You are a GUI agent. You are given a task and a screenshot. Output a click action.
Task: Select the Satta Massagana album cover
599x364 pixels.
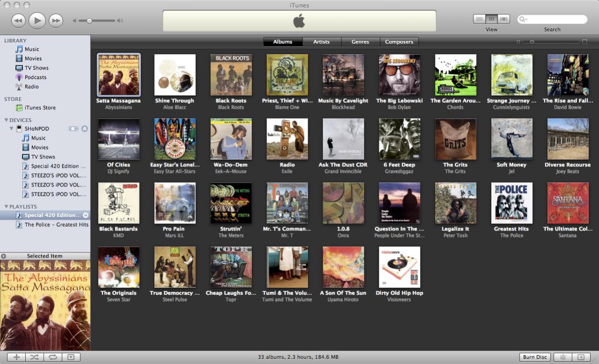pos(118,75)
